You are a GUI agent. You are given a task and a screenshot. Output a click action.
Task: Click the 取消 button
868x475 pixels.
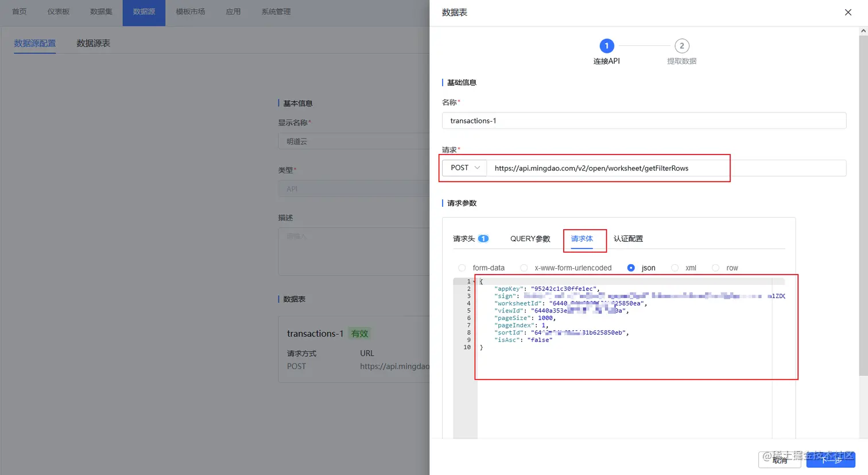tap(780, 459)
